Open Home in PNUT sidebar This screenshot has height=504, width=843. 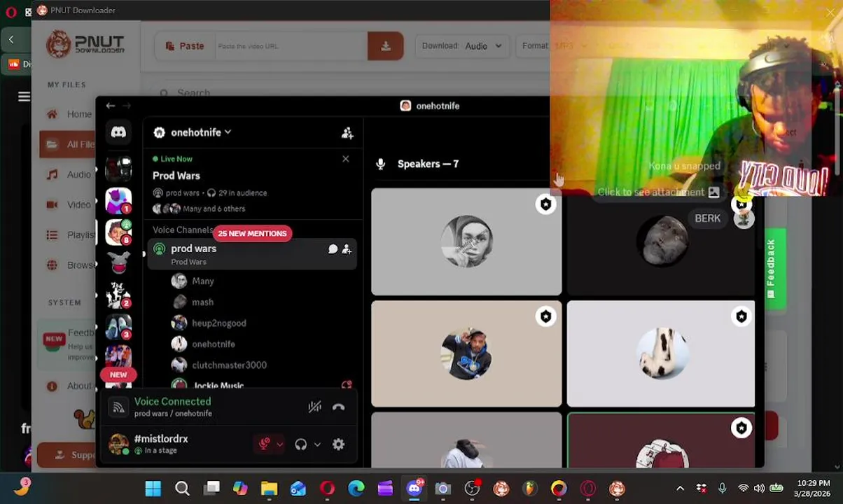coord(69,114)
